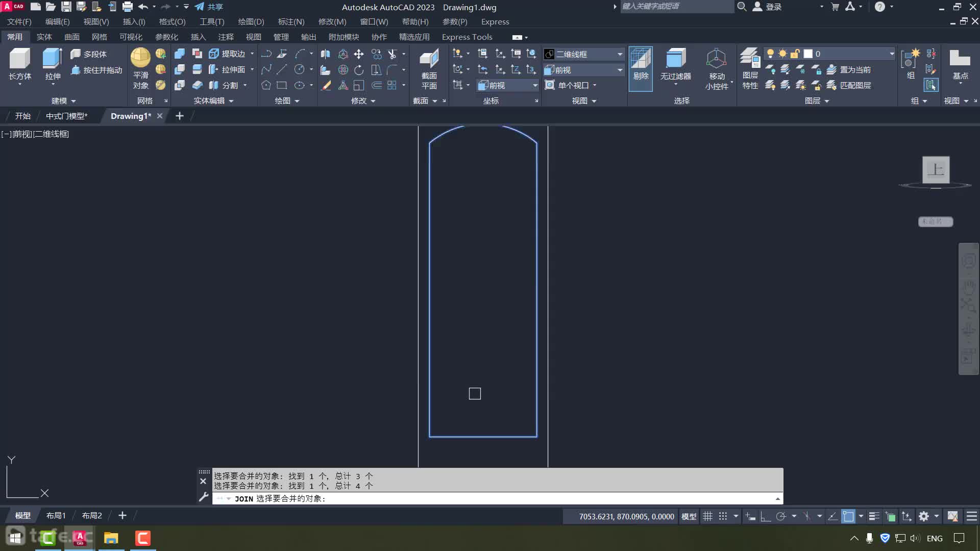
Task: Click the 分割 slice tool
Action: tap(225, 85)
